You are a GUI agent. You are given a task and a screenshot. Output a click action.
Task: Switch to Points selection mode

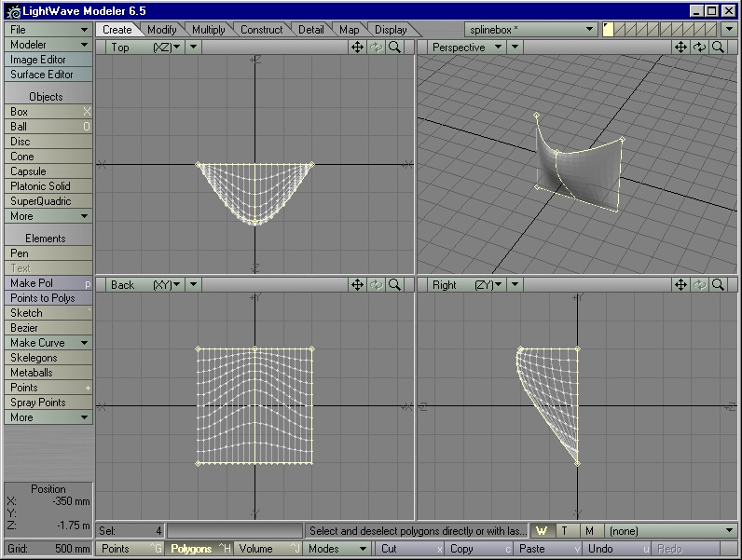[x=131, y=549]
